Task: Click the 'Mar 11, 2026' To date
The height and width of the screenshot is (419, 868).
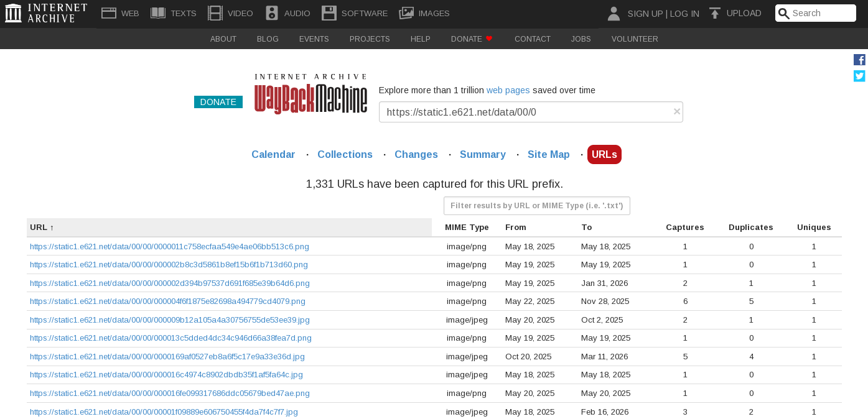Action: pos(605,357)
